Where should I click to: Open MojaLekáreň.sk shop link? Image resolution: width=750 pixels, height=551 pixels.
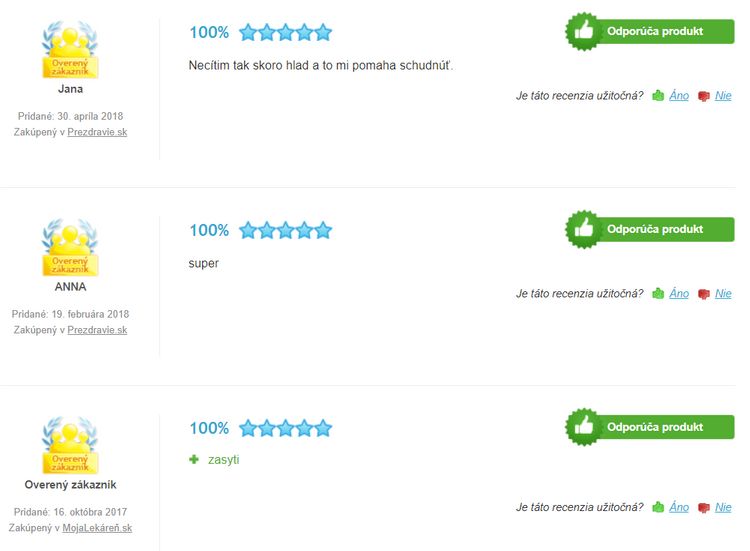99,528
